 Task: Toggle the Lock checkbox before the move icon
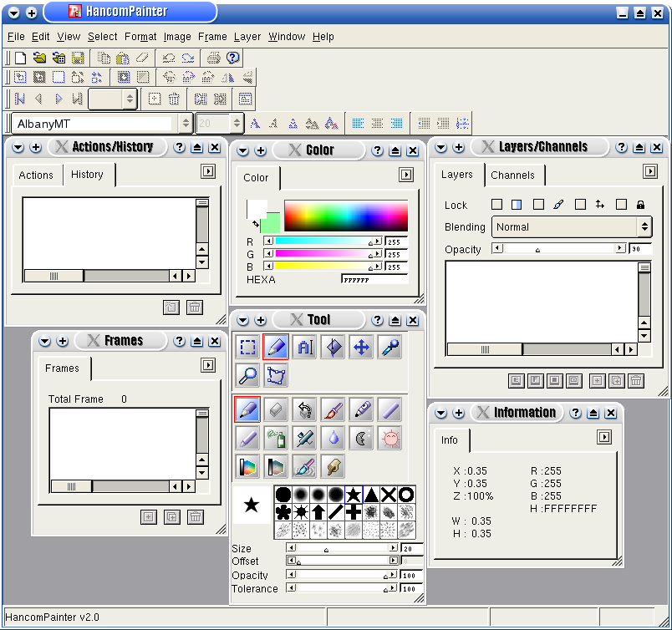point(580,205)
